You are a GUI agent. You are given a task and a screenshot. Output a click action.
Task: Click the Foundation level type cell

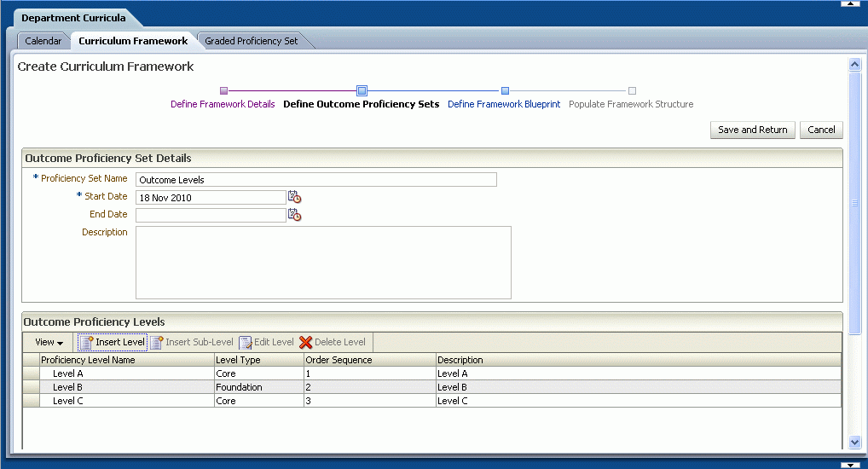click(x=259, y=387)
